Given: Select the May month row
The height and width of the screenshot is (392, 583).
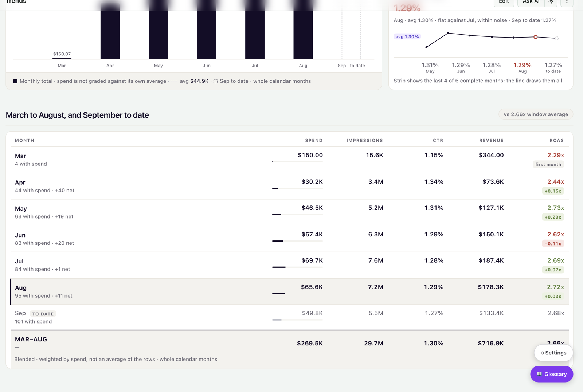Looking at the screenshot, I should [x=290, y=212].
